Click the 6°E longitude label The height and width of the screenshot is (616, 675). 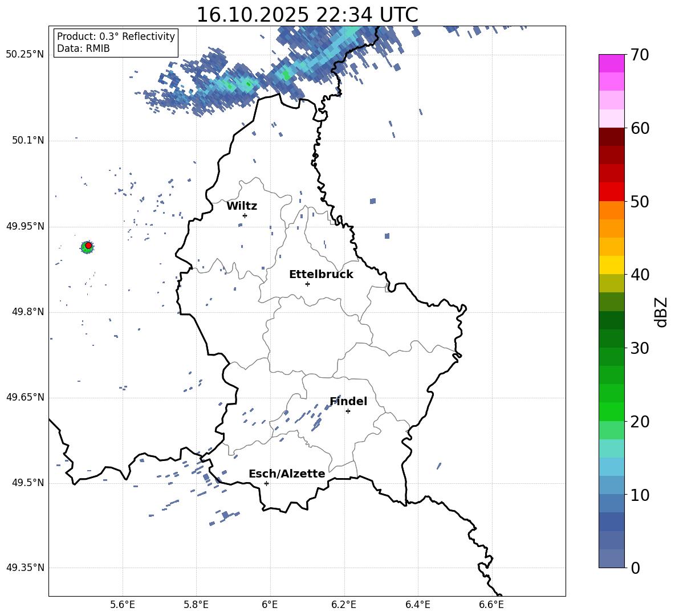[270, 605]
